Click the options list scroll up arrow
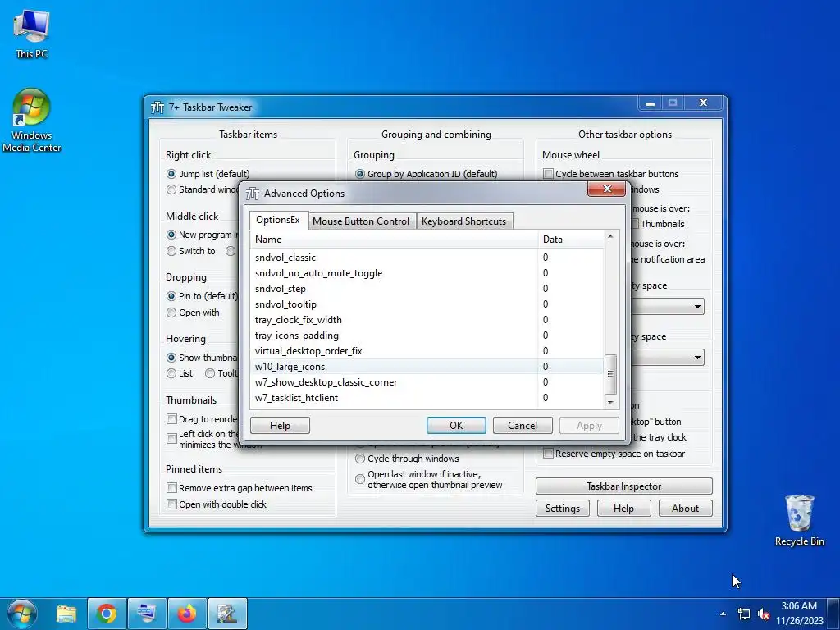840x630 pixels. click(x=610, y=236)
